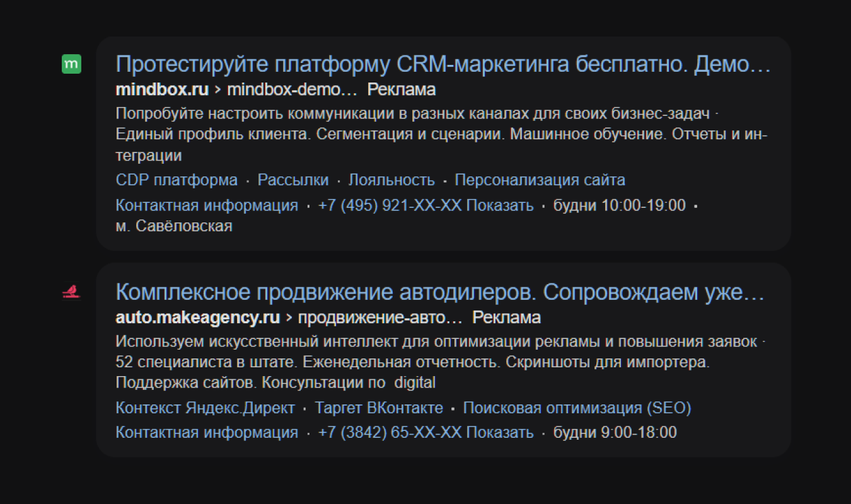851x504 pixels.
Task: Open Make Agency Контактная информация link
Action: coord(207,433)
